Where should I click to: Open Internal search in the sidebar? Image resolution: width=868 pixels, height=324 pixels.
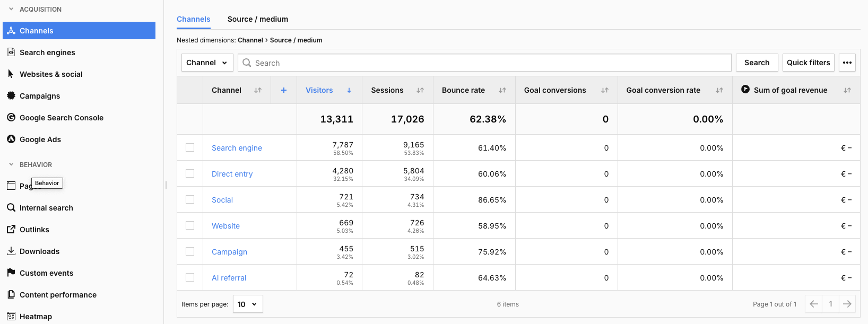(x=46, y=208)
